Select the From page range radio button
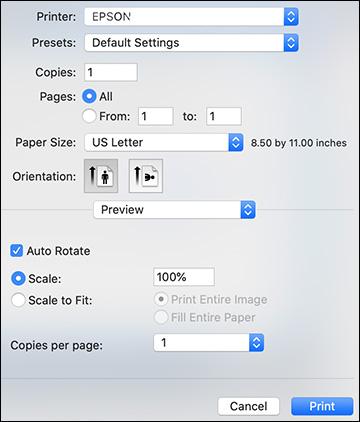This screenshot has width=360, height=422. [x=89, y=116]
